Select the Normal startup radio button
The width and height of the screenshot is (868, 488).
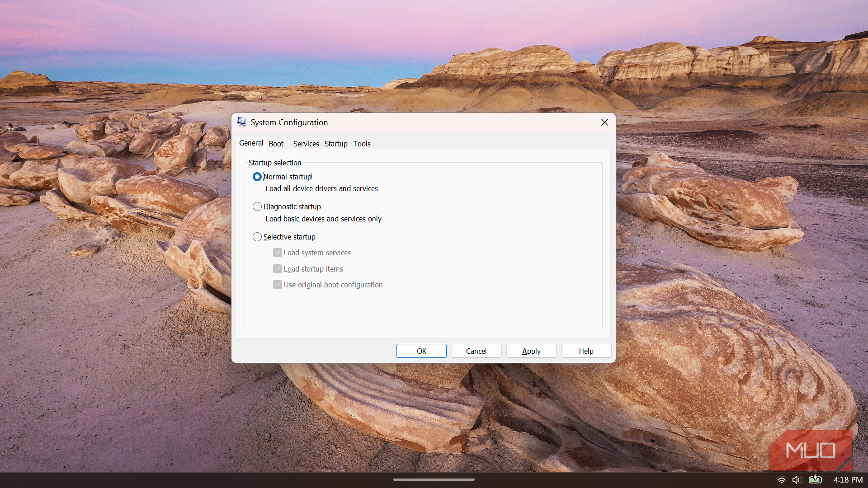point(257,177)
